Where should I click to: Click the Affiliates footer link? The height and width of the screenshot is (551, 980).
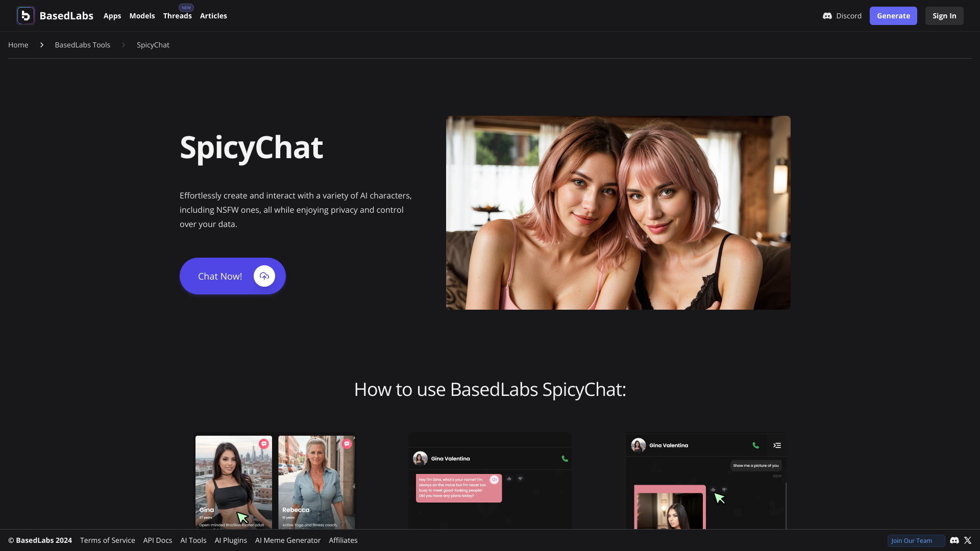click(x=344, y=540)
